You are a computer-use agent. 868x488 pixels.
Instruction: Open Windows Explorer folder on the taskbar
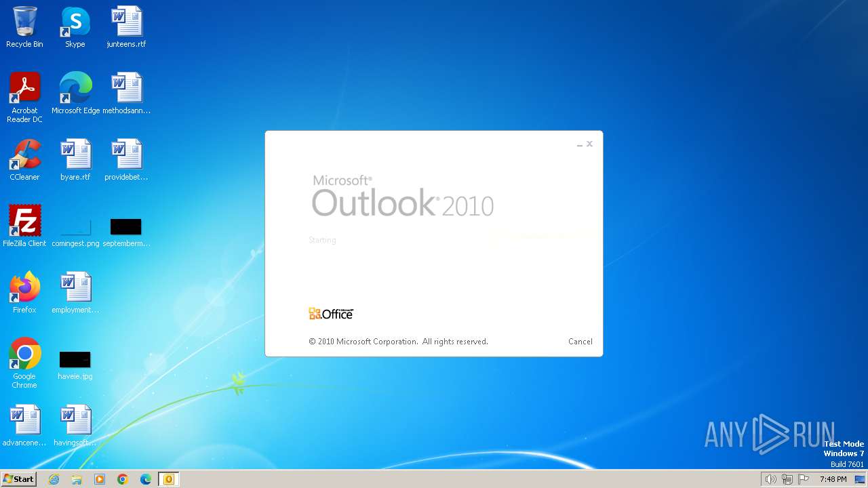click(x=77, y=479)
